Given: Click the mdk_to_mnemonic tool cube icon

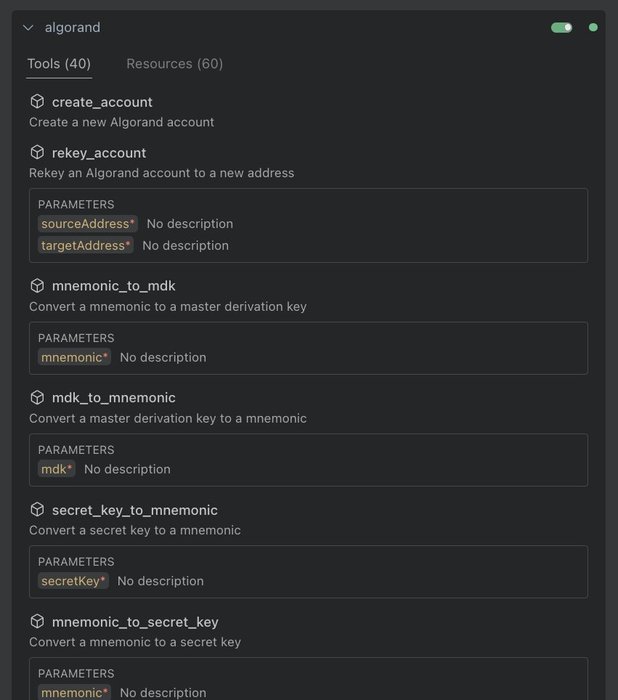Looking at the screenshot, I should 37,397.
